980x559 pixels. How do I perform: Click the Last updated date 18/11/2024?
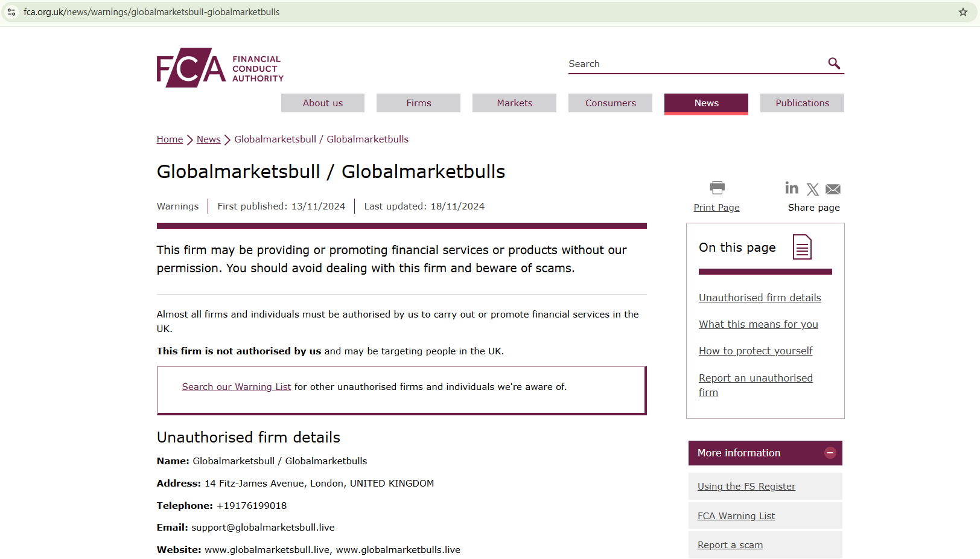[x=457, y=206]
